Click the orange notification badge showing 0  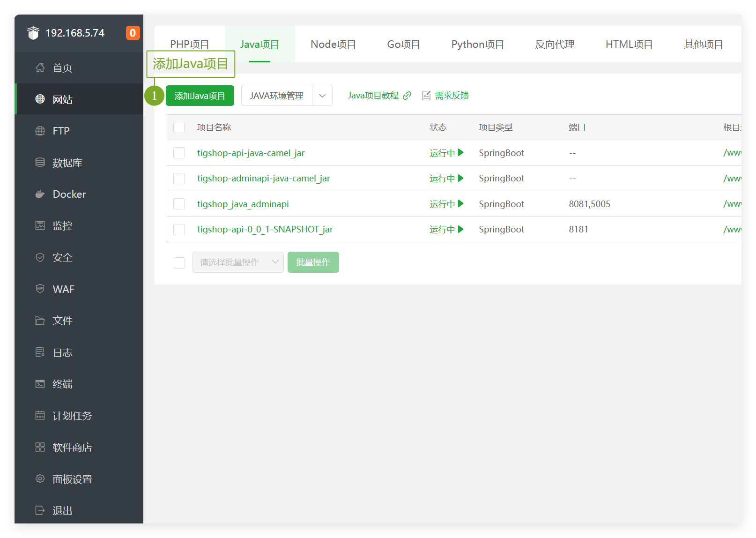[x=133, y=33]
